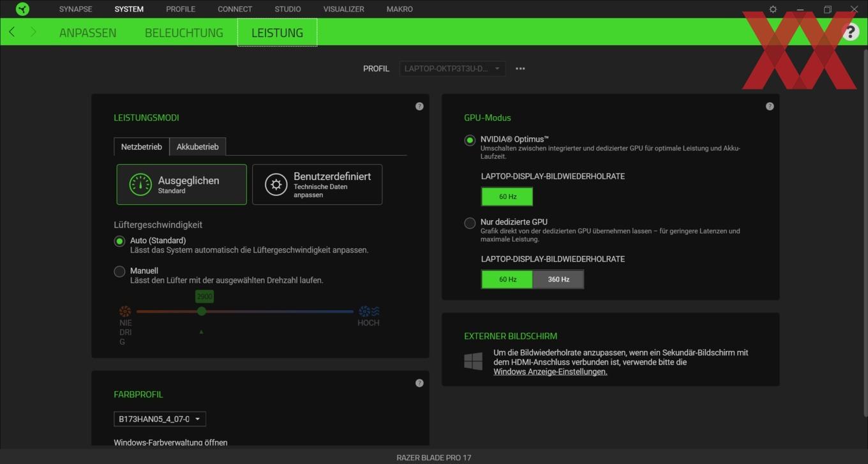Open Windows-Farbverwaltung öffnen link
The width and height of the screenshot is (868, 464).
tap(170, 442)
